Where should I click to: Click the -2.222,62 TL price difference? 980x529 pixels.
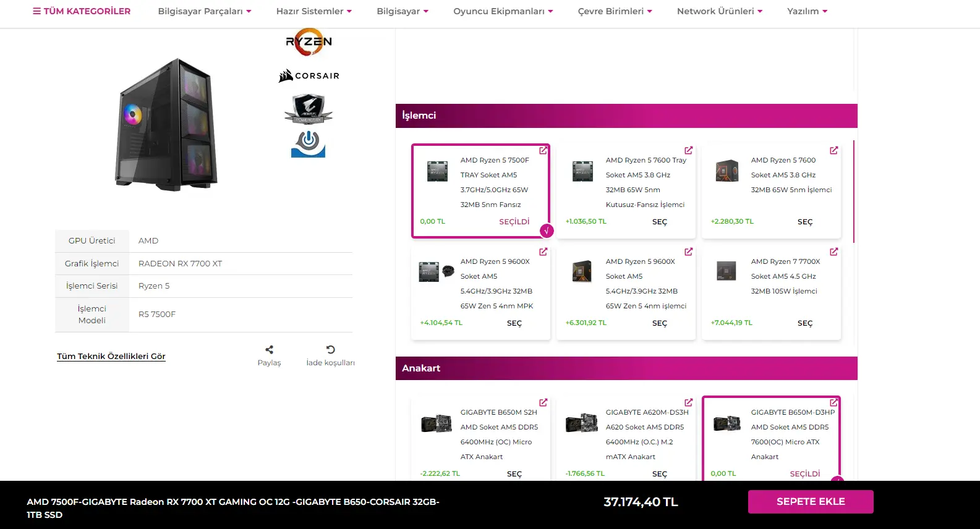tap(440, 473)
